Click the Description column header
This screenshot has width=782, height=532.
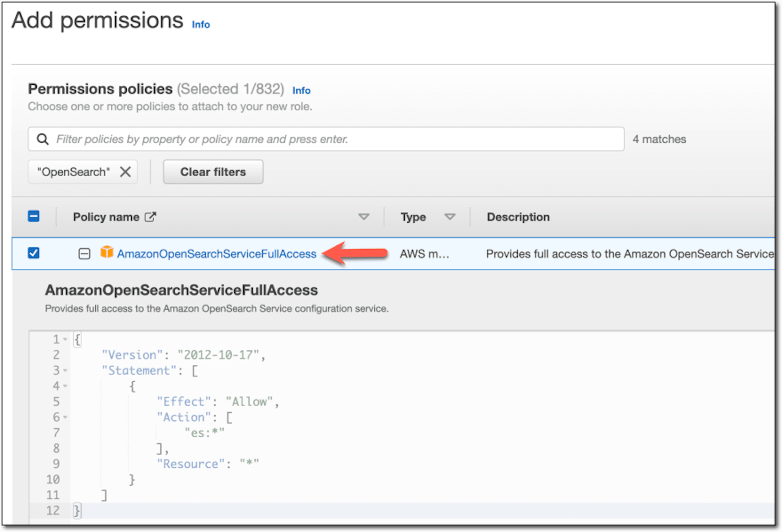coord(518,217)
